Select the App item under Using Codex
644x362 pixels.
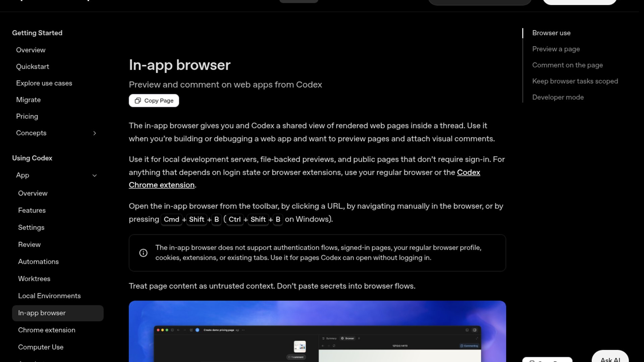pyautogui.click(x=22, y=175)
